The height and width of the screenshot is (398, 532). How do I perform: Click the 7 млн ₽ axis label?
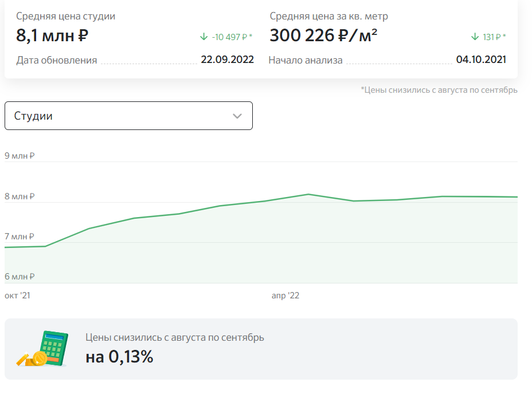point(19,237)
